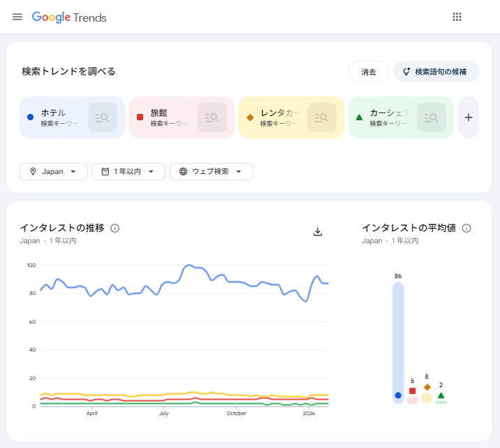Click the 検索語句の候補 suggestions button
Viewport: 500px width, 448px height.
pos(436,71)
